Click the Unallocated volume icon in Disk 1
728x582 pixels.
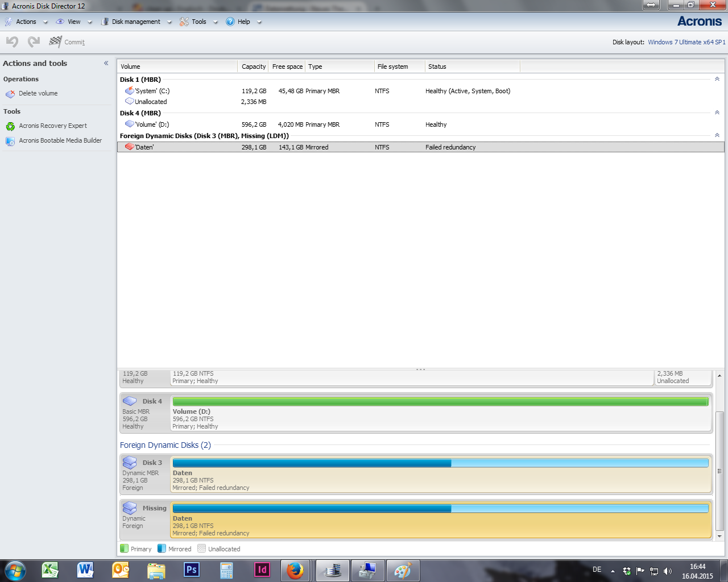click(129, 102)
